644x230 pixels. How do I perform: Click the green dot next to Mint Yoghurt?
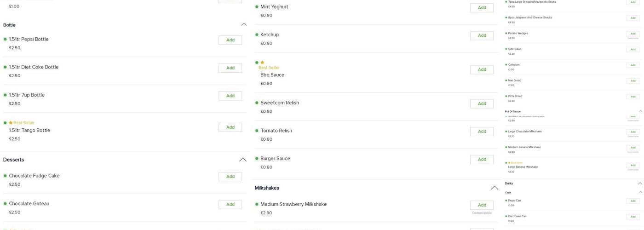[x=257, y=7]
